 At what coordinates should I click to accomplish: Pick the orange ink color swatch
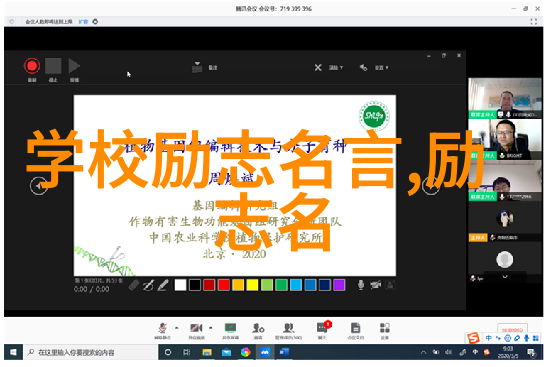pyautogui.click(x=238, y=285)
